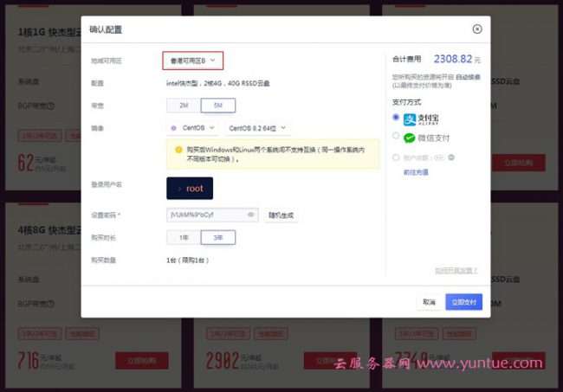Click the 取消 button

coord(429,302)
